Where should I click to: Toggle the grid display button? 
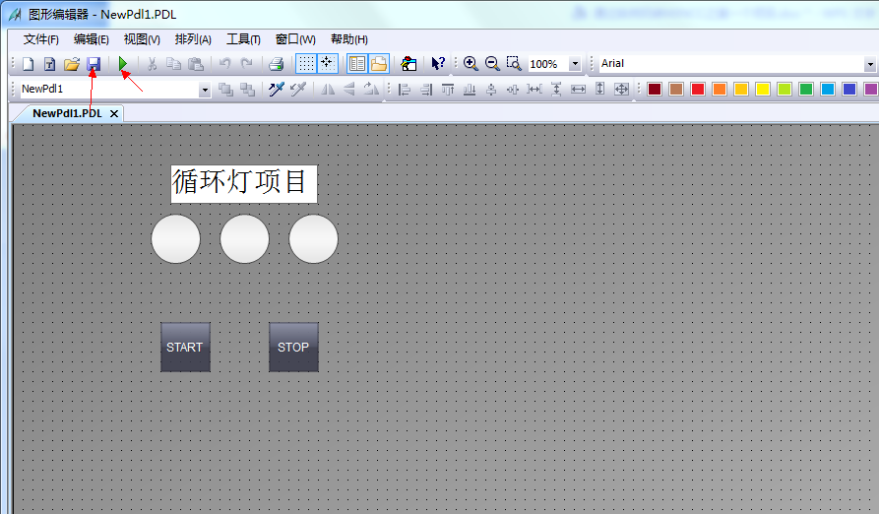[306, 63]
